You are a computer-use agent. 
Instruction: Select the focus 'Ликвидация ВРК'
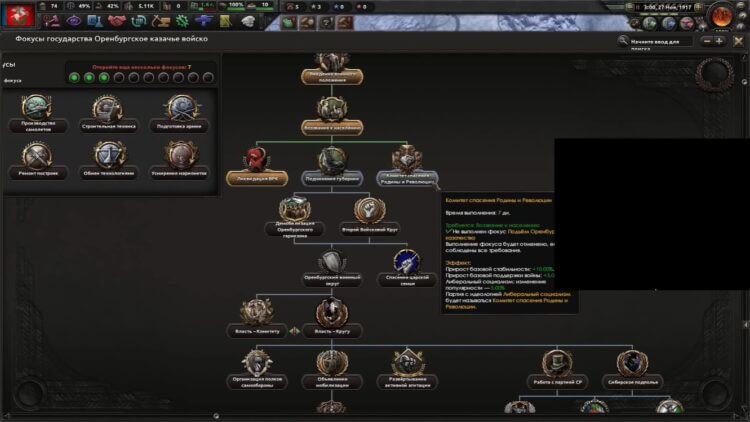pyautogui.click(x=257, y=167)
